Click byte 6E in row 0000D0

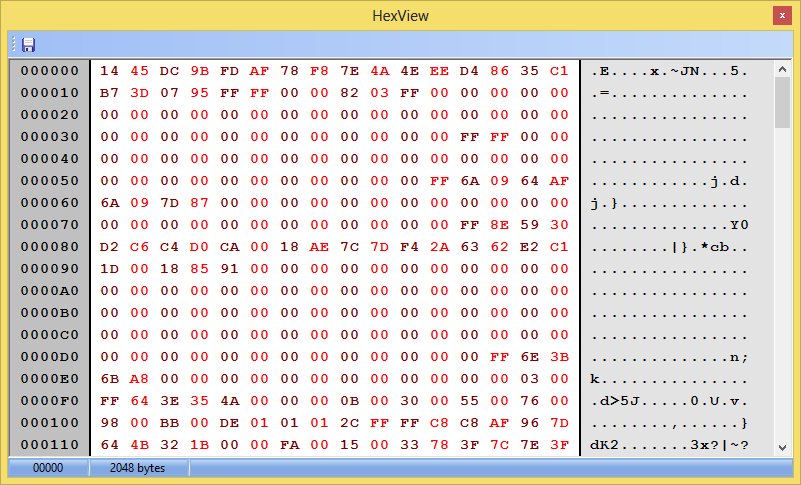(530, 356)
